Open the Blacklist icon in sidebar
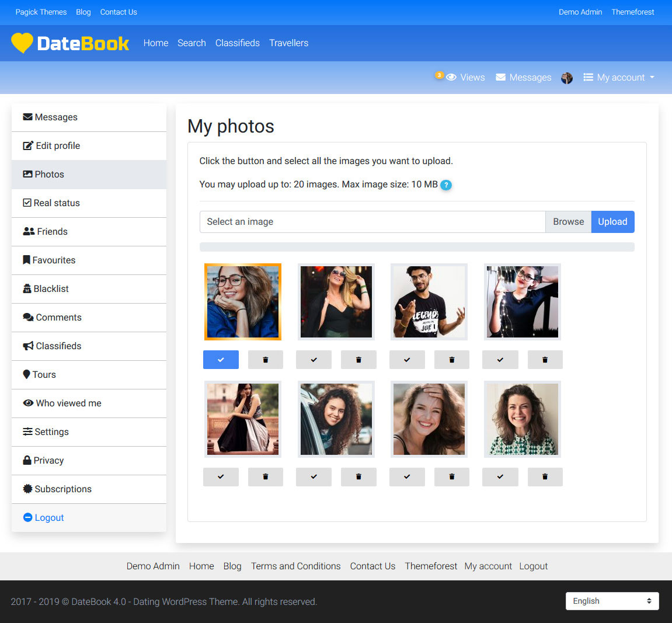The height and width of the screenshot is (623, 672). pyautogui.click(x=28, y=288)
